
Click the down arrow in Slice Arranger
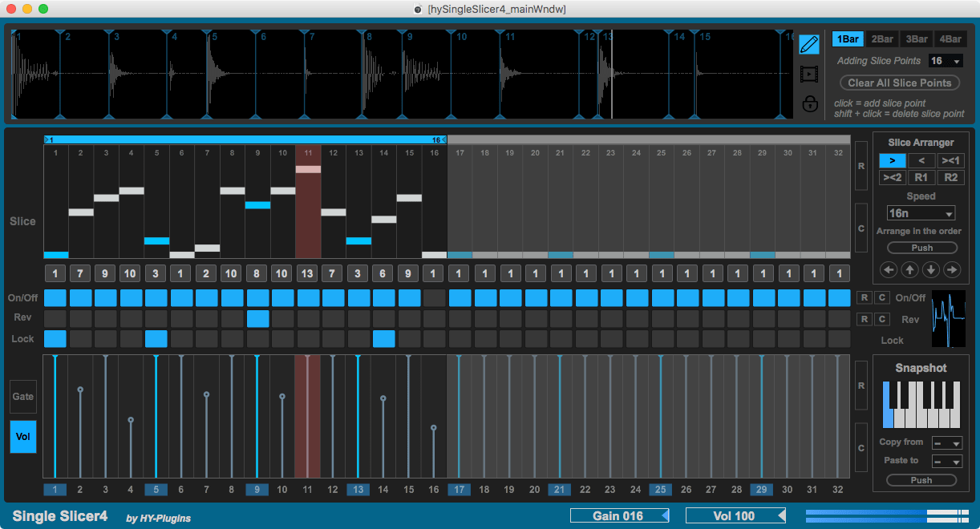point(931,269)
